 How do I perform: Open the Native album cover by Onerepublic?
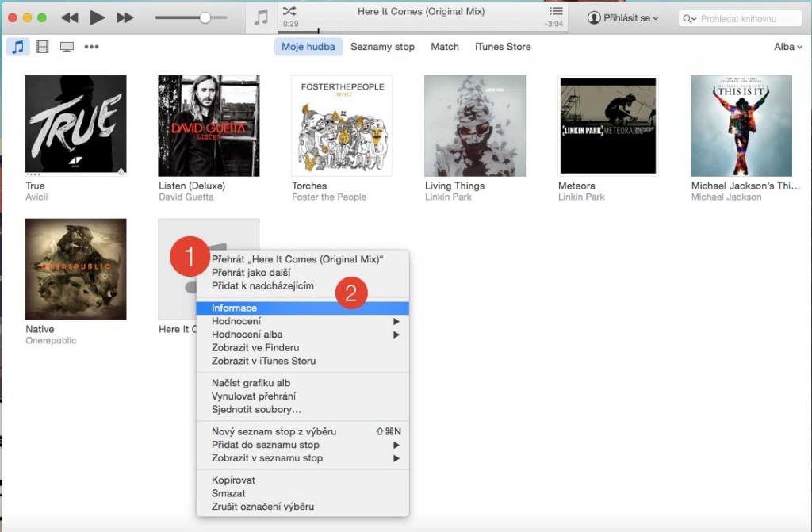(x=75, y=269)
